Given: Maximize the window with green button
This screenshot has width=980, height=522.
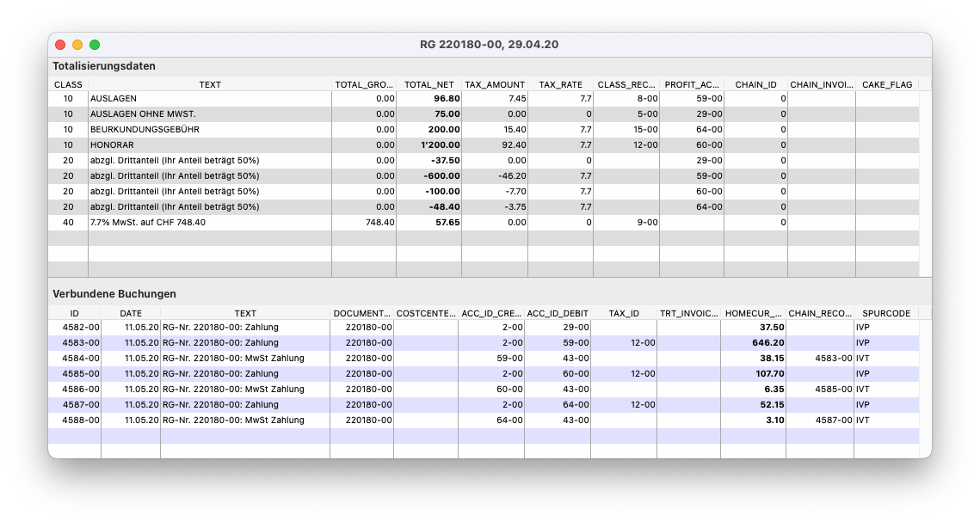Looking at the screenshot, I should [x=95, y=45].
